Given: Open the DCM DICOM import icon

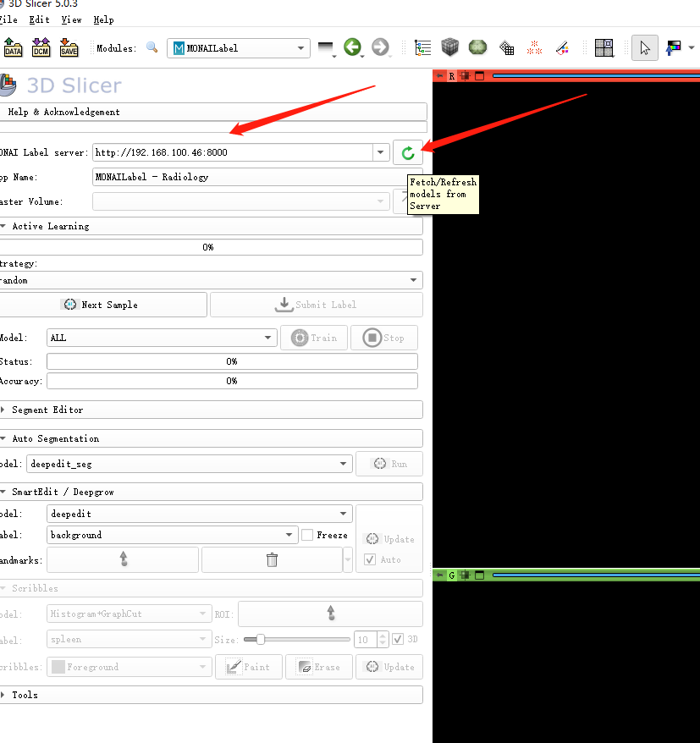Looking at the screenshot, I should click(41, 48).
